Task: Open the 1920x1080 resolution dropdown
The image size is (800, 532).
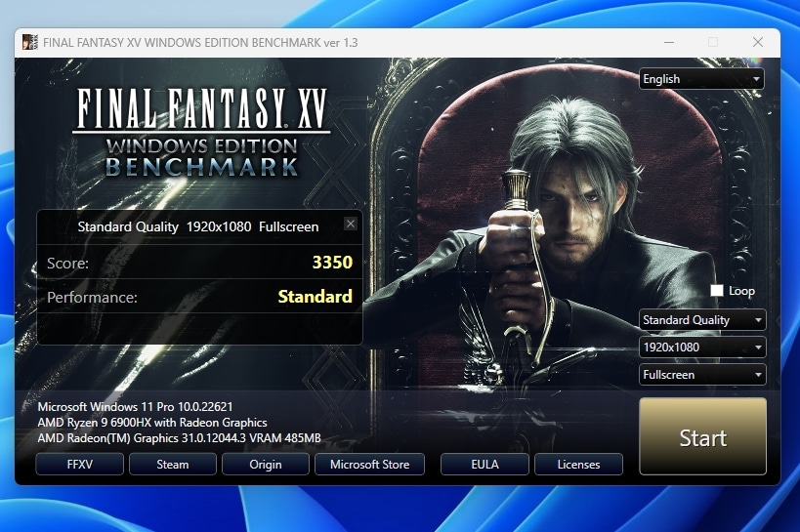Action: tap(701, 348)
